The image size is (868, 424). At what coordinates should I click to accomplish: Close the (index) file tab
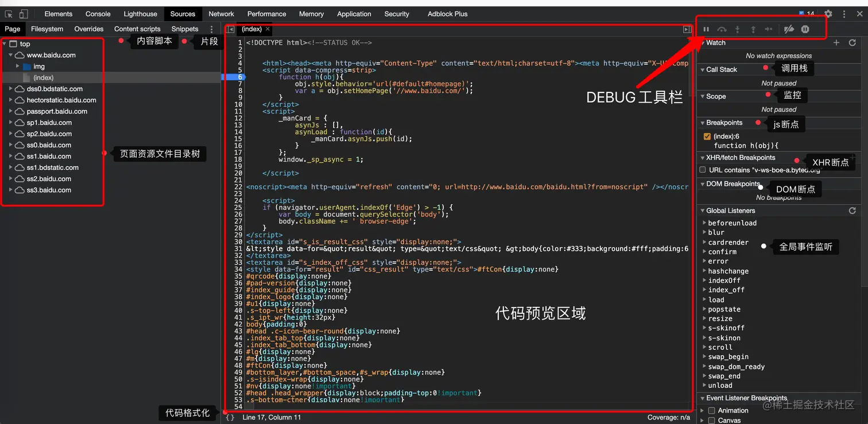(x=268, y=29)
